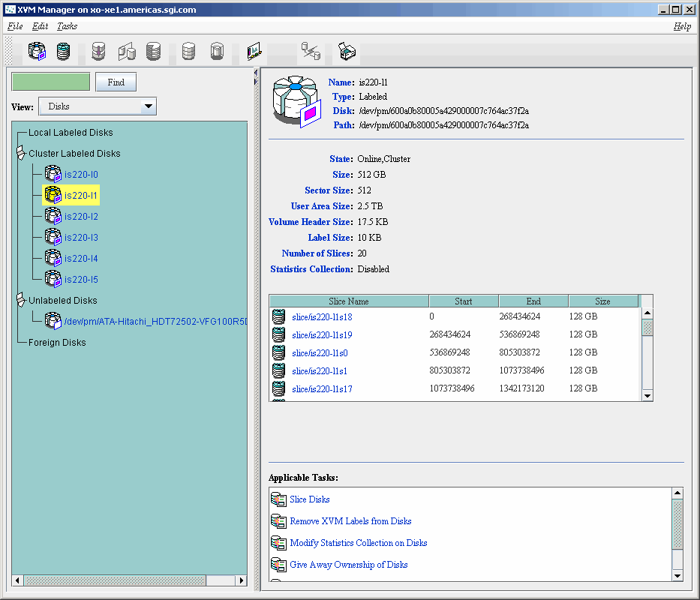Click slice table scroll down arrow

(647, 395)
